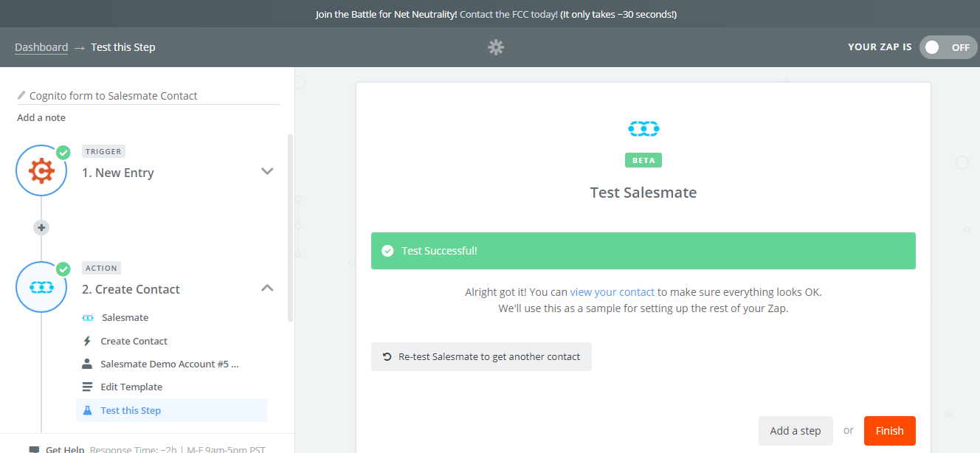Click the Zapier asterisk logo in header
Screen dimensions: 980x453
click(x=496, y=47)
